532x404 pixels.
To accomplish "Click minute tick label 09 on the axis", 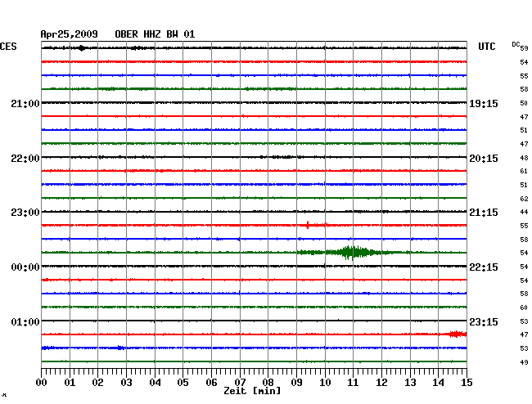I will (296, 383).
